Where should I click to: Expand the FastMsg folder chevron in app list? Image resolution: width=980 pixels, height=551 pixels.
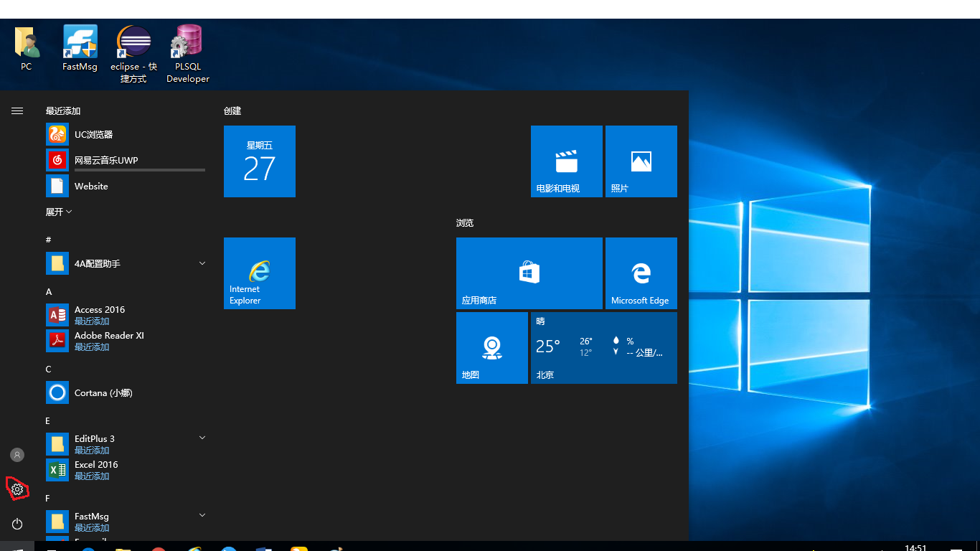click(x=202, y=515)
